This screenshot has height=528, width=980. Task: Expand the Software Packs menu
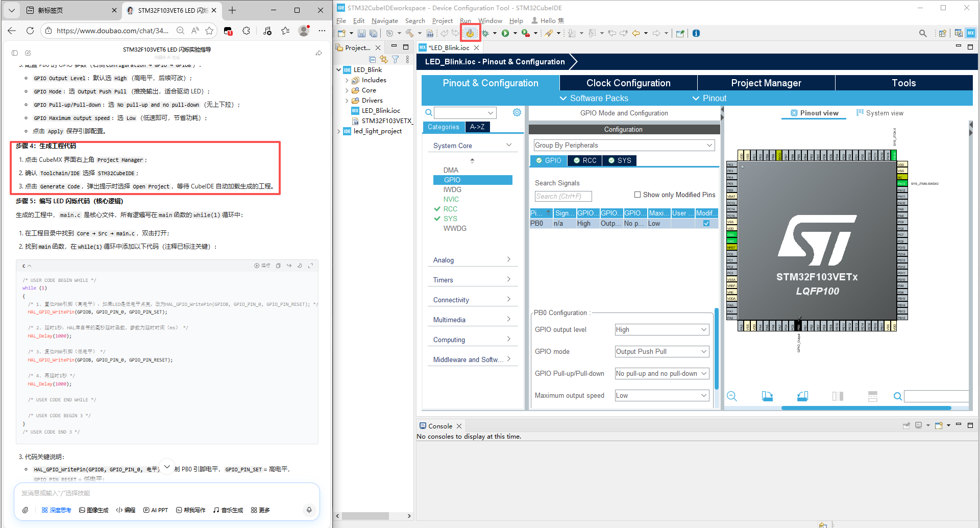594,99
